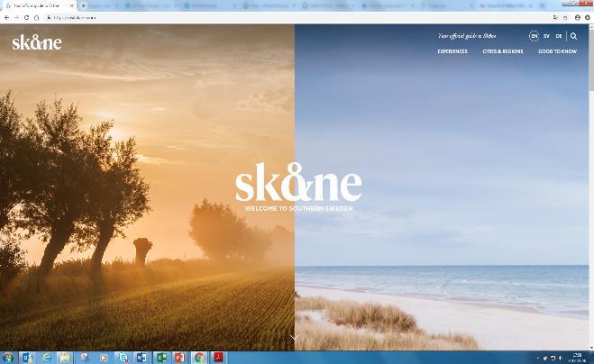Click the browser home icon
Image resolution: width=594 pixels, height=364 pixels.
pos(36,17)
